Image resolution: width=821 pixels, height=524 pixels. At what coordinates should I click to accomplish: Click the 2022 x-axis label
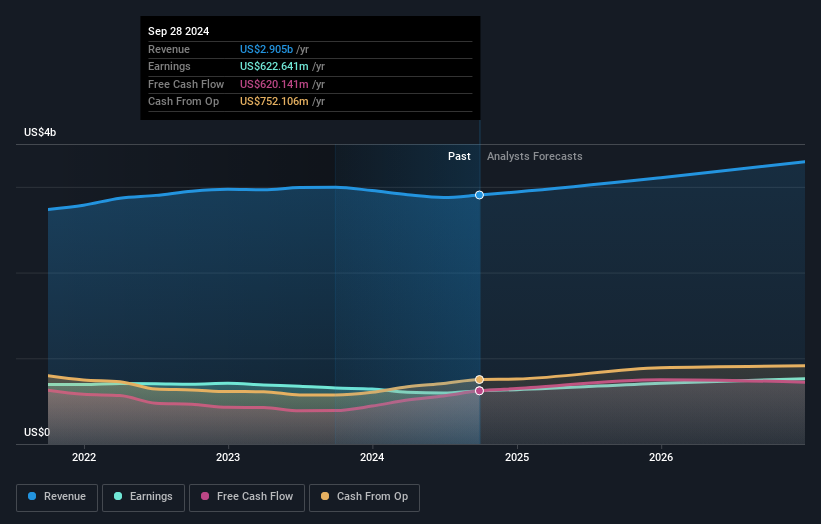tap(84, 457)
